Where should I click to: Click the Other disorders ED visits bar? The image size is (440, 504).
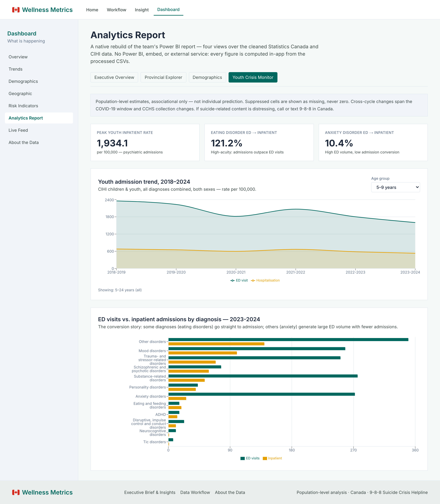click(288, 339)
